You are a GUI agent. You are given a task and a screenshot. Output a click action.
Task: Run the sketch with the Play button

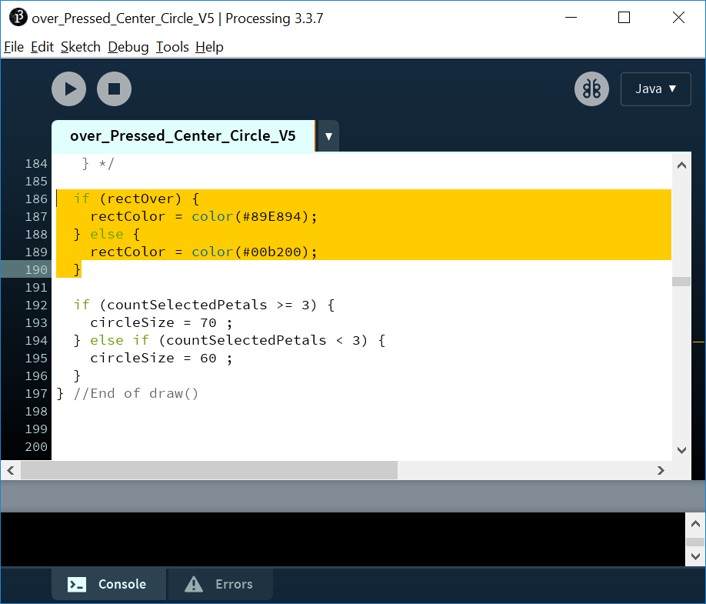(x=68, y=89)
